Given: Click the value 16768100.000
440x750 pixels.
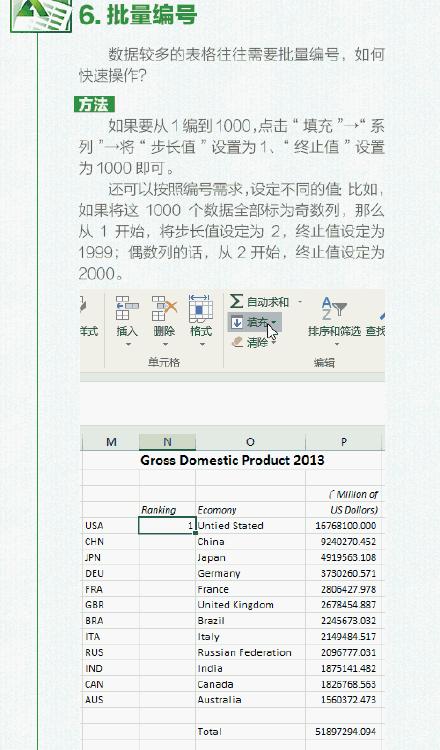Looking at the screenshot, I should 346,525.
